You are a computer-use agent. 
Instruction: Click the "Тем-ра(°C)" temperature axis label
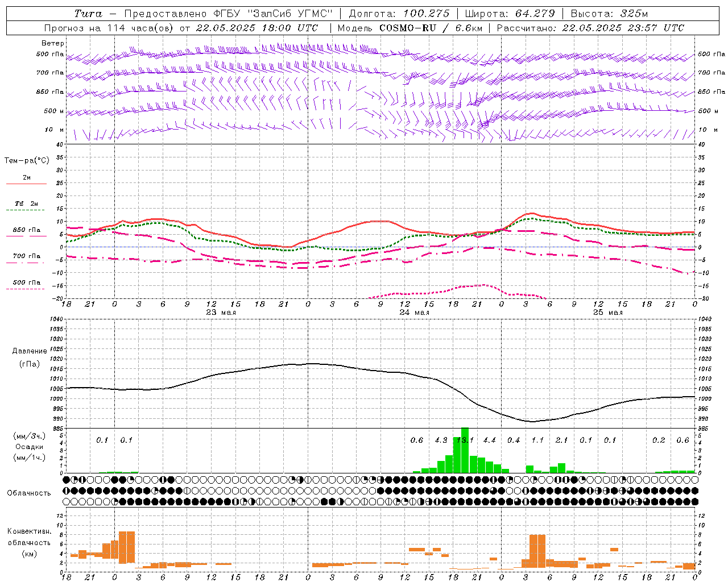point(27,161)
